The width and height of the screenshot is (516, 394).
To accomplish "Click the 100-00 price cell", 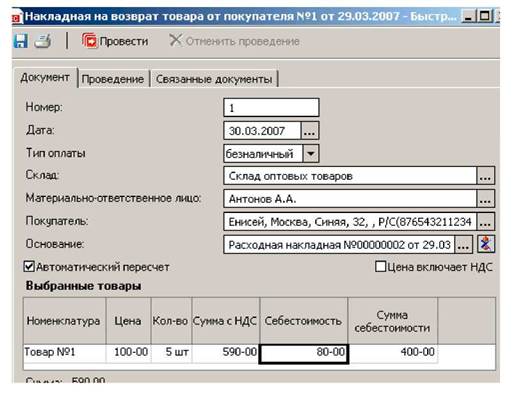I will coord(128,353).
